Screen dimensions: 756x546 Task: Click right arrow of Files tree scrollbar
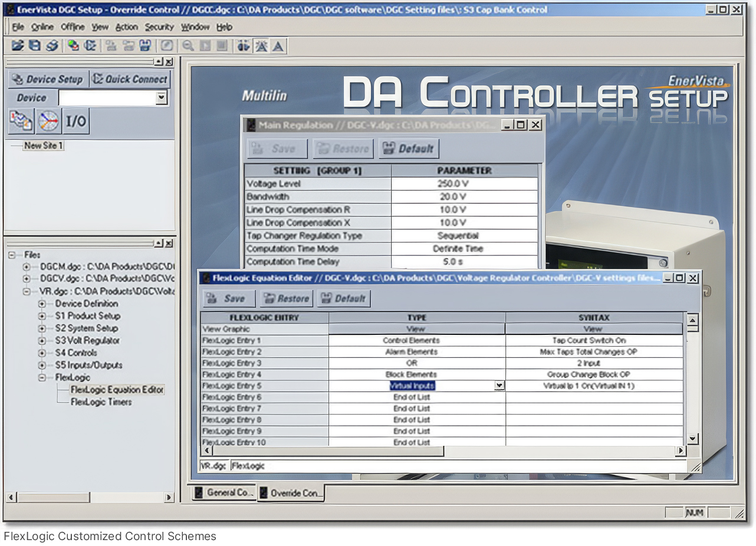pos(169,498)
